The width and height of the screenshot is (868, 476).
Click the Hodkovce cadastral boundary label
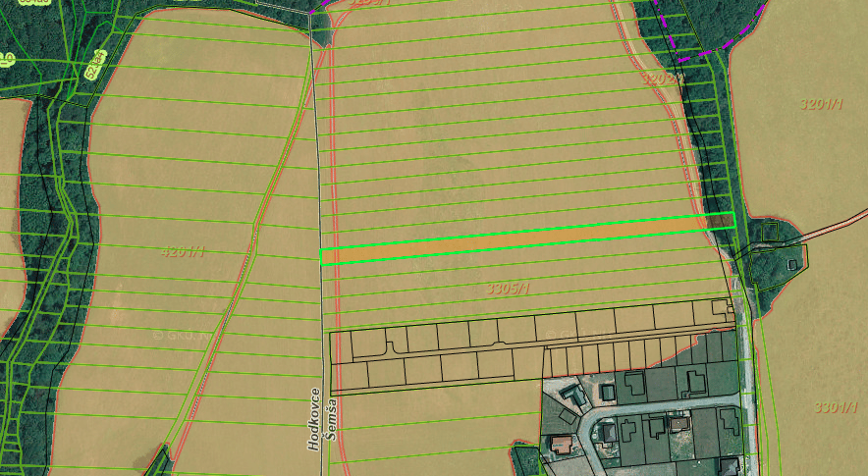tap(315, 419)
